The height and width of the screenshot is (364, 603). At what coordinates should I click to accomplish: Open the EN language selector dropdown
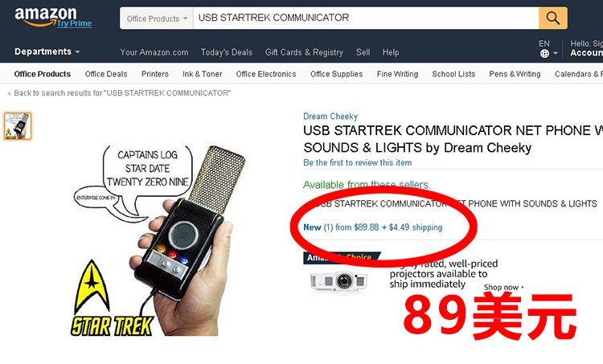(x=548, y=49)
